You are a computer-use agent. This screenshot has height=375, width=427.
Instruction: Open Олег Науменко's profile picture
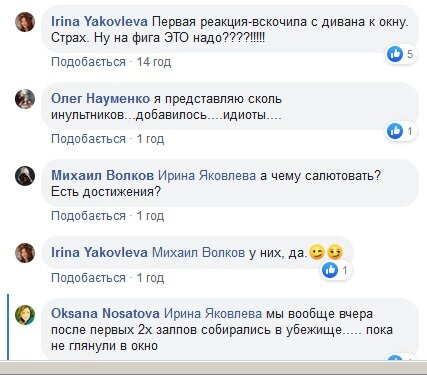(25, 99)
